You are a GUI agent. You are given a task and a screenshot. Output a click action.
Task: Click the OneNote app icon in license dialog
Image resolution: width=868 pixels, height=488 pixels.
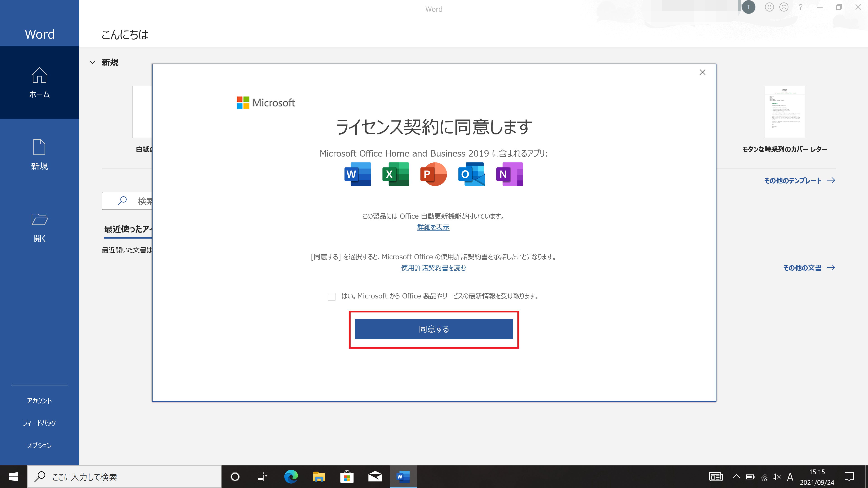(509, 174)
